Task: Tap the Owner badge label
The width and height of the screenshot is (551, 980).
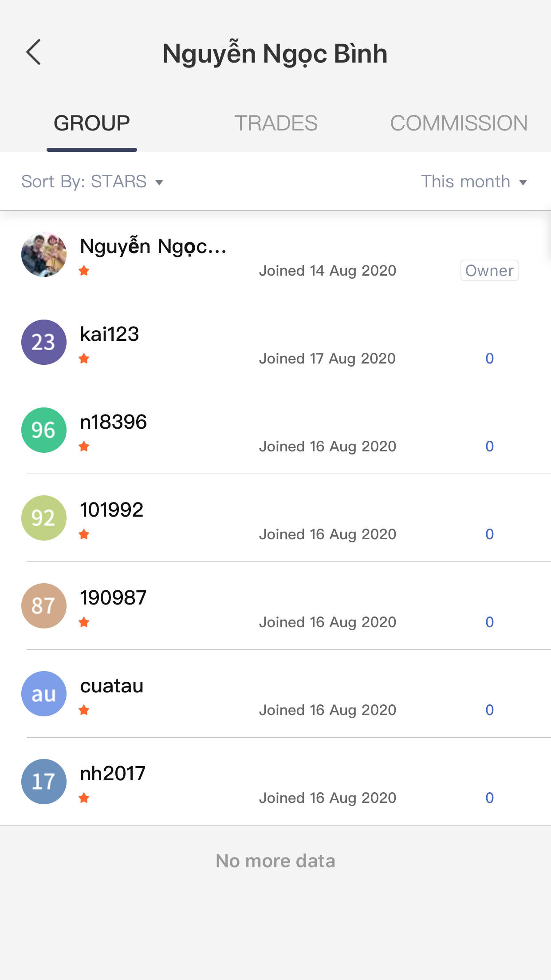Action: point(489,270)
